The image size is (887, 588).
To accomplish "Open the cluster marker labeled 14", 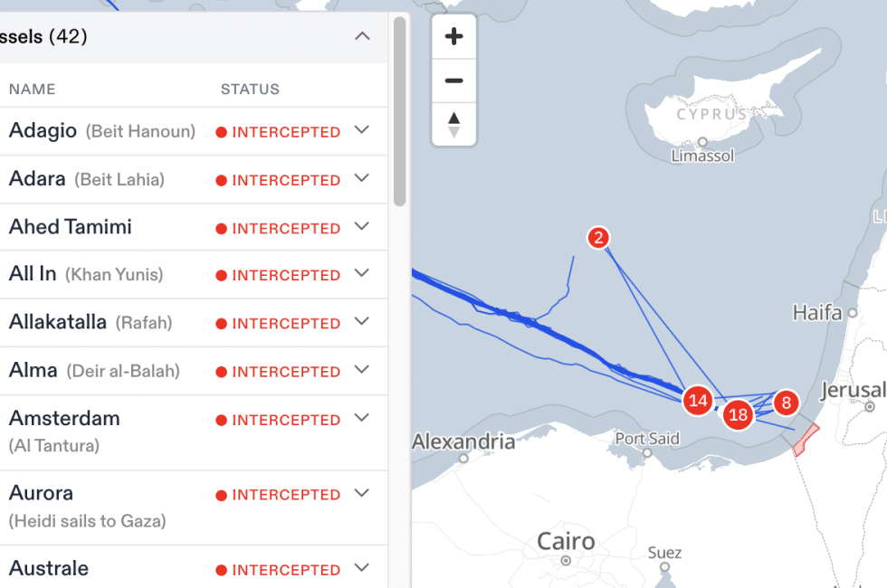I will tap(697, 400).
